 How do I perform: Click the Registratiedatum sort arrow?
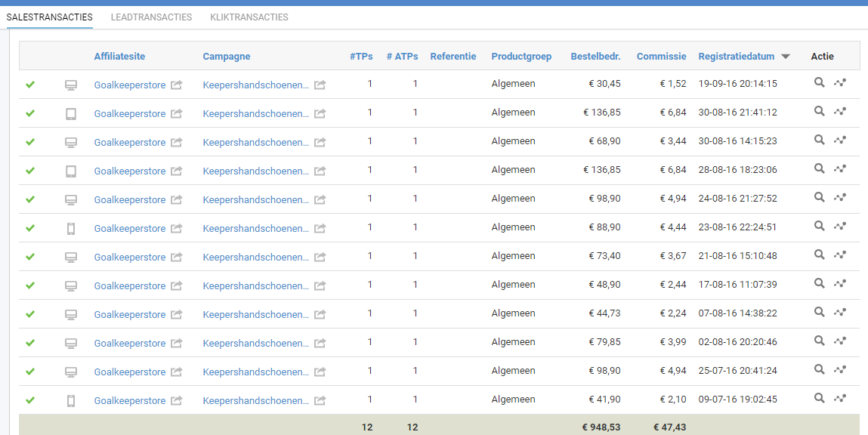point(786,57)
